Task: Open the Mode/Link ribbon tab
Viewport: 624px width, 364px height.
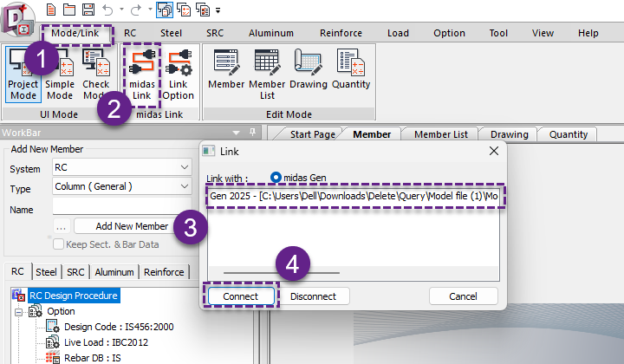Action: click(75, 34)
